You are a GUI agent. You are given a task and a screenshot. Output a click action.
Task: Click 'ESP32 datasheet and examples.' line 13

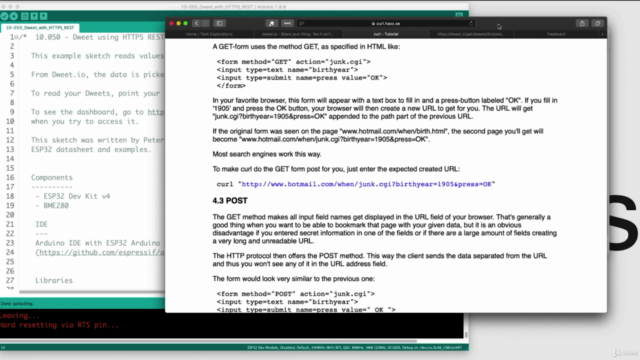click(x=91, y=149)
